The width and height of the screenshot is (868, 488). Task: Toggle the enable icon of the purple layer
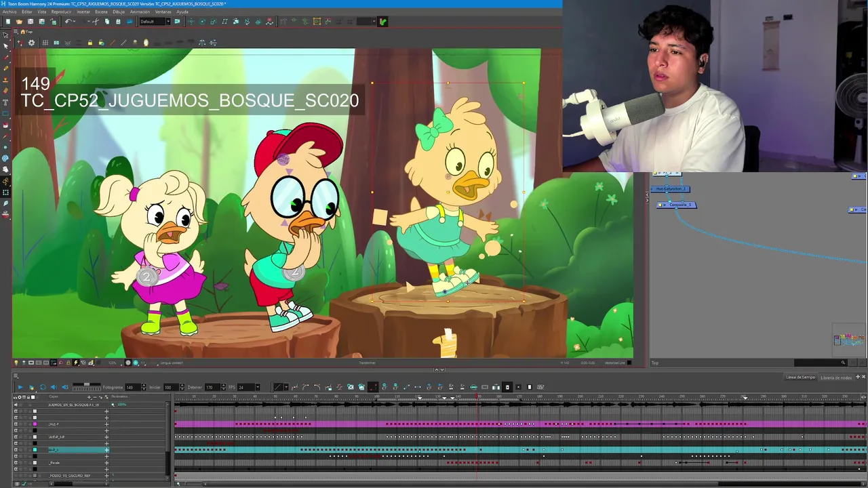click(16, 424)
